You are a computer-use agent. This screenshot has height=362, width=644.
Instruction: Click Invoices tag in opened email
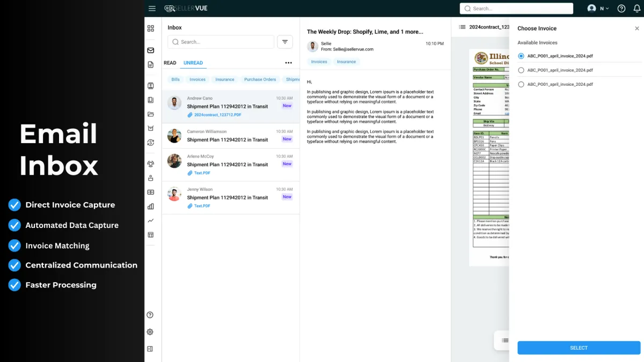point(319,62)
